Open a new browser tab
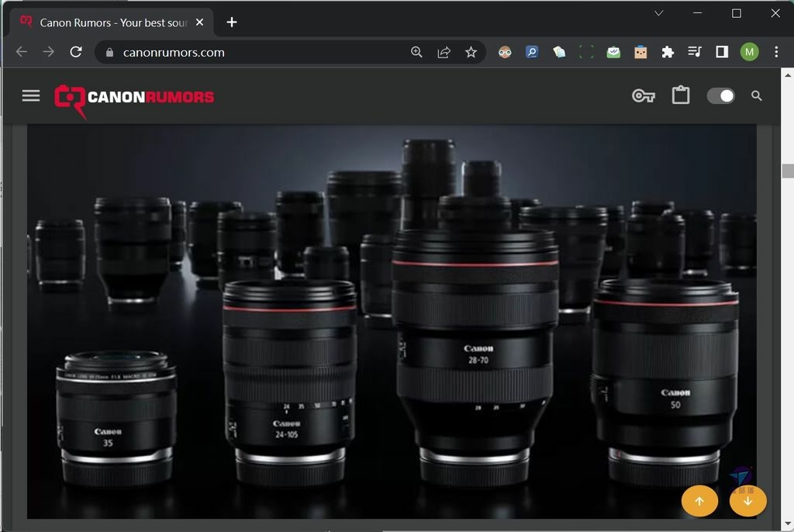This screenshot has width=794, height=532. [x=231, y=22]
